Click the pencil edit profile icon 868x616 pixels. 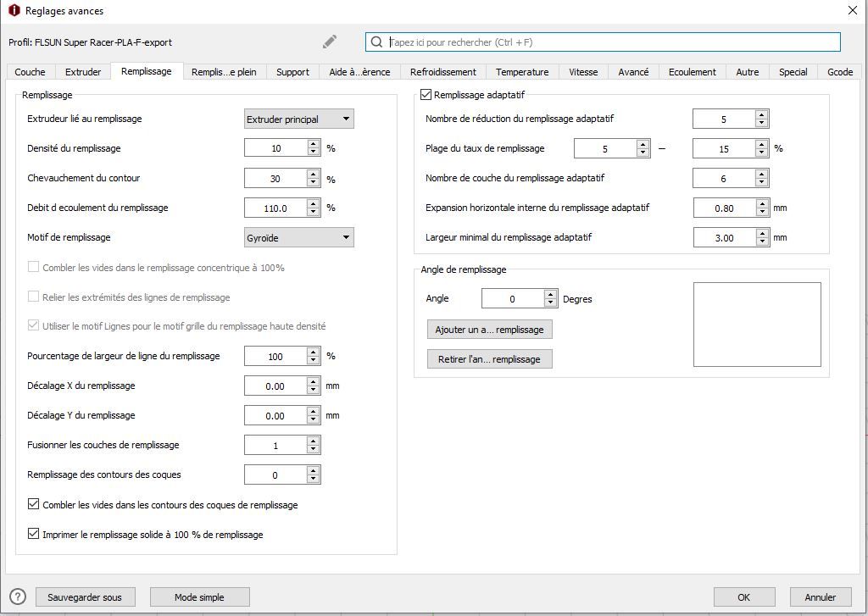(330, 42)
